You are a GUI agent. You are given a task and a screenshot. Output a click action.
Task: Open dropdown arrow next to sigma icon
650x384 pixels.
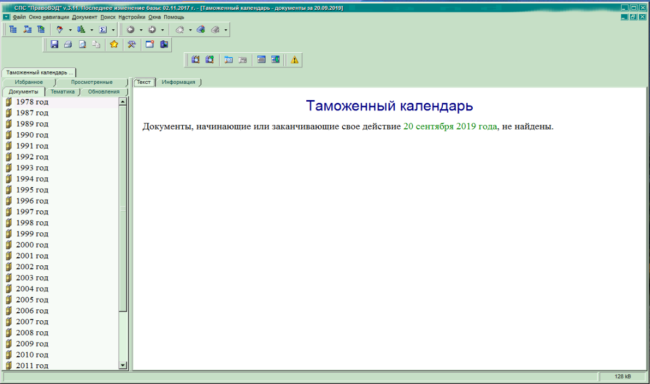pyautogui.click(x=113, y=30)
